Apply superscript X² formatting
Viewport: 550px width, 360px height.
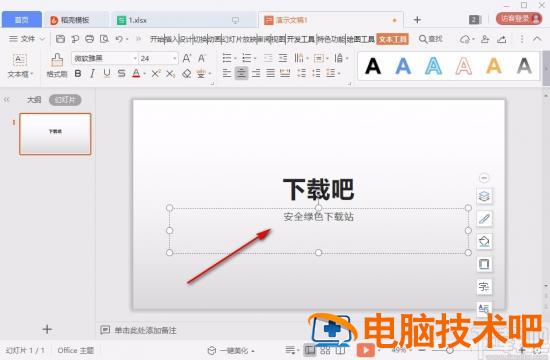[x=156, y=73]
